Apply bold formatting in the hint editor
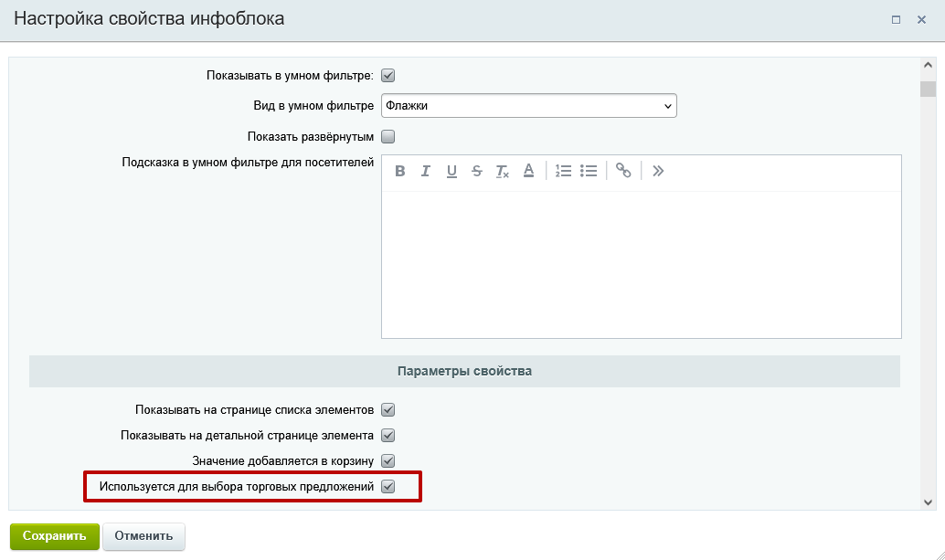945x560 pixels. pyautogui.click(x=399, y=170)
